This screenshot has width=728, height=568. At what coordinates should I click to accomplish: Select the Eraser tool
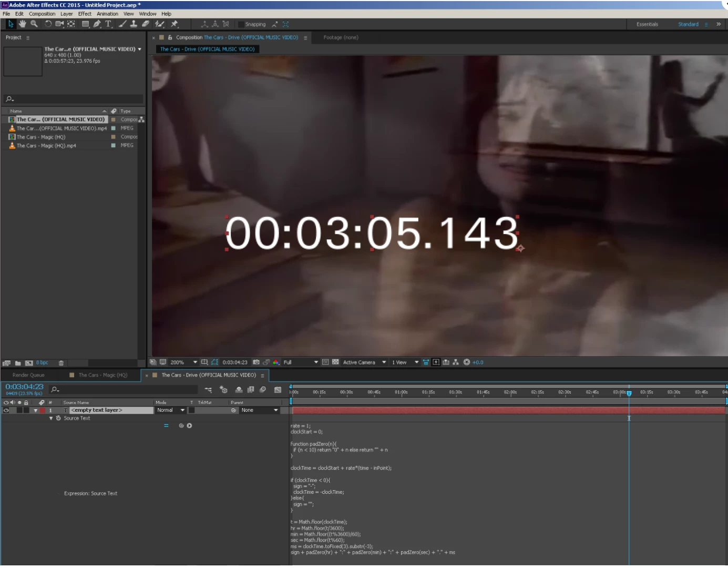click(146, 24)
